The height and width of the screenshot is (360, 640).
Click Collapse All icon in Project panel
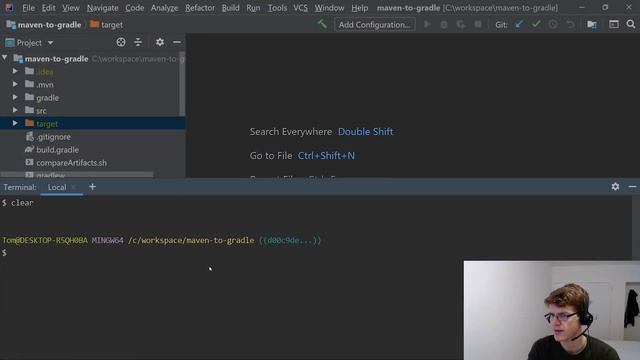click(x=138, y=42)
